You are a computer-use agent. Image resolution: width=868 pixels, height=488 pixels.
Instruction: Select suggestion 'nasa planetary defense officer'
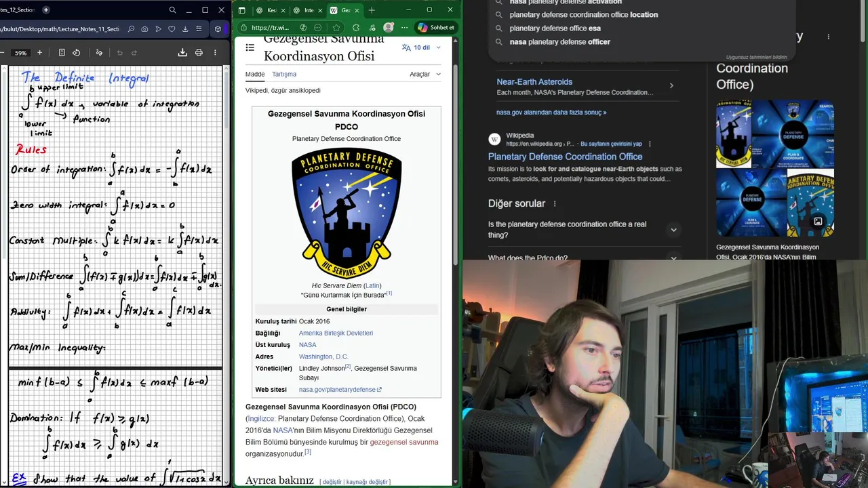coord(559,41)
